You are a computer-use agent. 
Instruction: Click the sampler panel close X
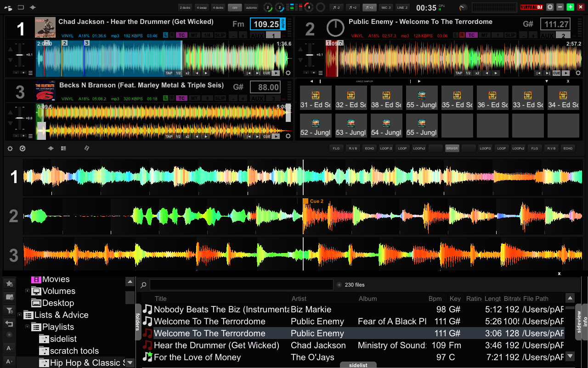(x=568, y=81)
